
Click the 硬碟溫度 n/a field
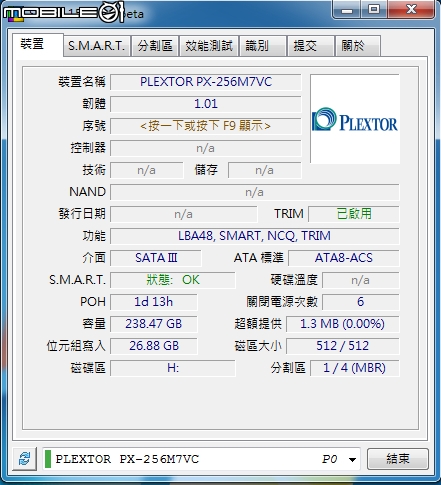pyautogui.click(x=361, y=280)
